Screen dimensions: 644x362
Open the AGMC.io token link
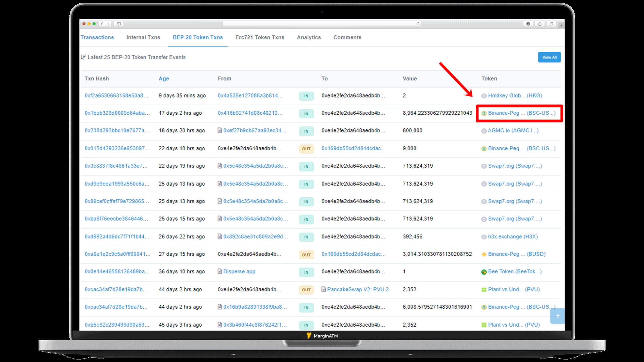click(513, 130)
